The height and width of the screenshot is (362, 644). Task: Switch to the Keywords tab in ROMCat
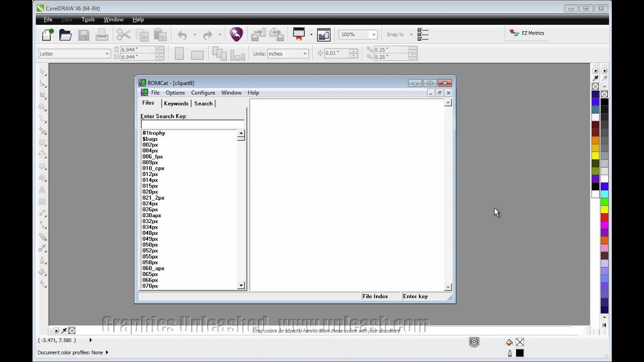pos(176,104)
